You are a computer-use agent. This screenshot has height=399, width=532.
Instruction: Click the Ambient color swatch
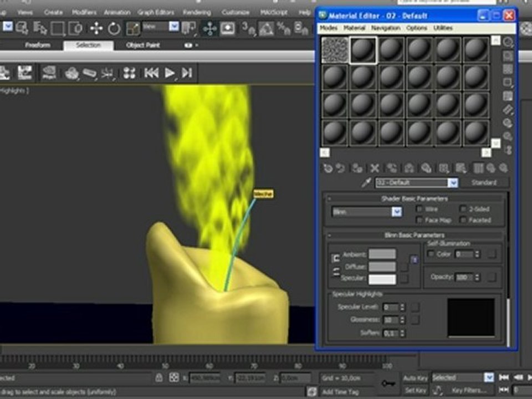click(382, 254)
